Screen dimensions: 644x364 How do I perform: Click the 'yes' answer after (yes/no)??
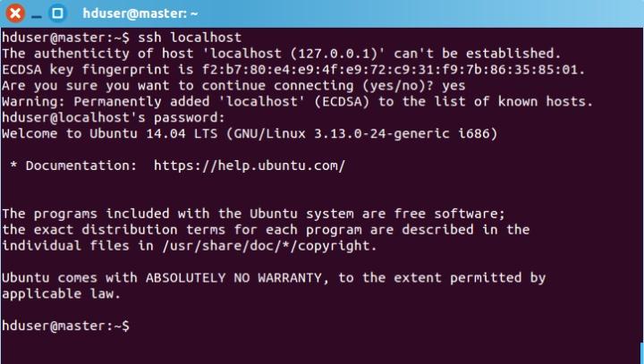coord(453,86)
